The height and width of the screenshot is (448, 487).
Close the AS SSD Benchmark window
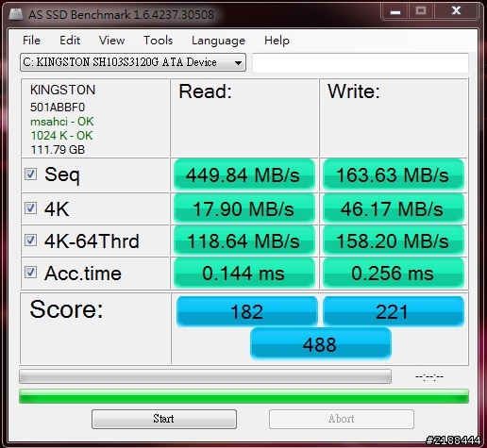(456, 11)
